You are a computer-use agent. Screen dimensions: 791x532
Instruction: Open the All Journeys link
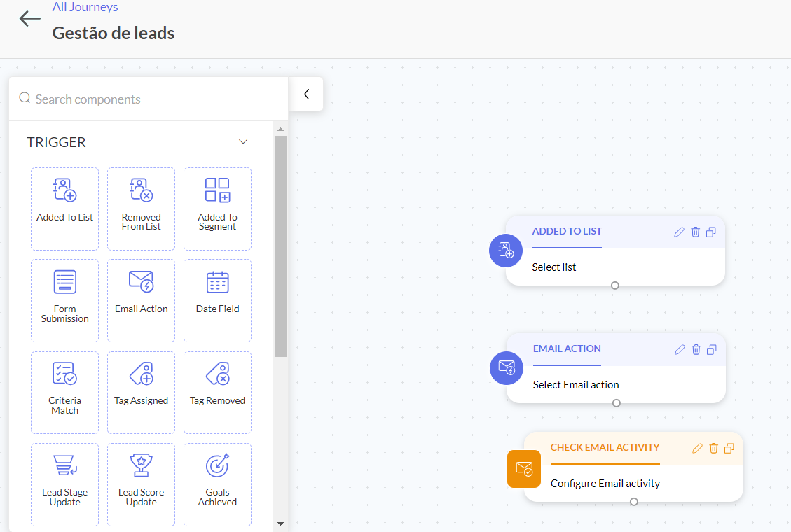pyautogui.click(x=85, y=8)
